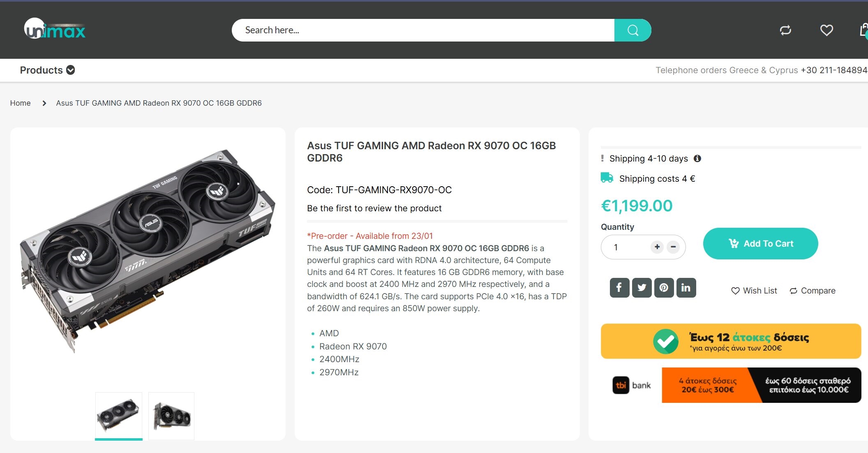
Task: Focus the search here input field
Action: 423,30
